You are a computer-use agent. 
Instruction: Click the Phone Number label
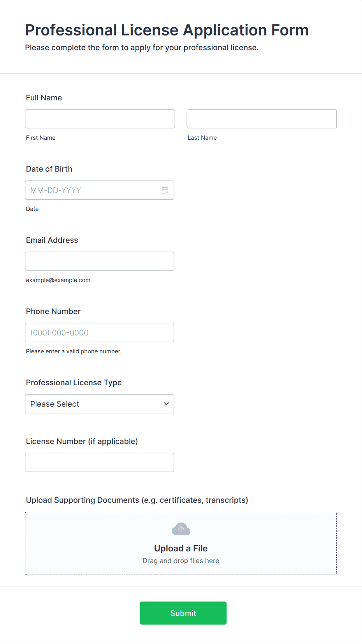53,311
